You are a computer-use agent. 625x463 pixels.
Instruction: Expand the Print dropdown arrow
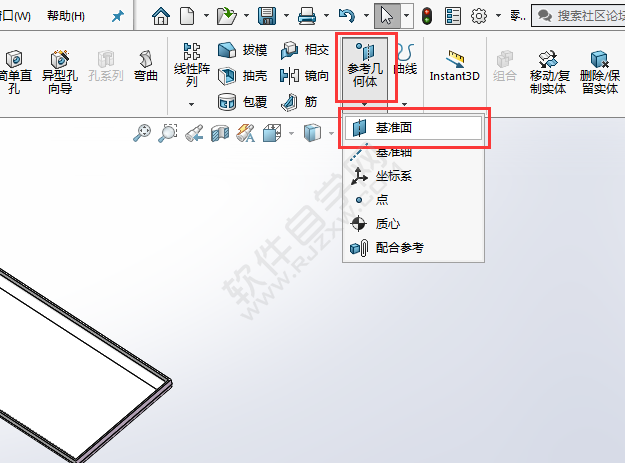coord(326,16)
